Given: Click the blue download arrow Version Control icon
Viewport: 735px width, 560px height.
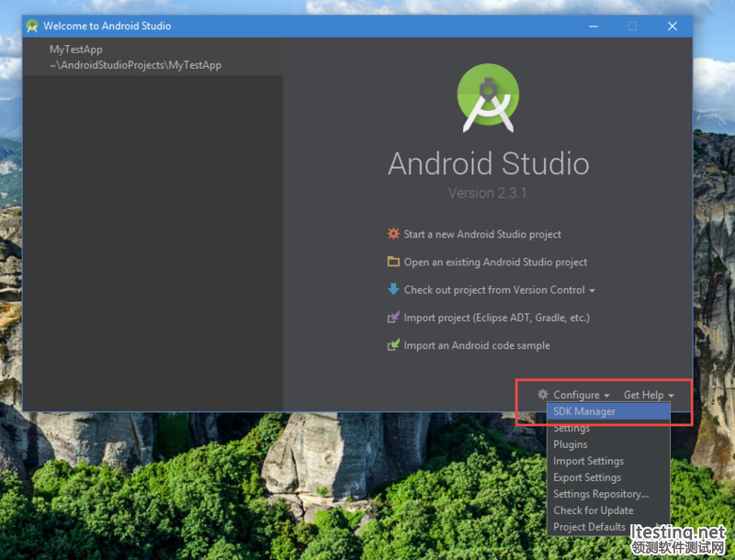Looking at the screenshot, I should pyautogui.click(x=393, y=289).
